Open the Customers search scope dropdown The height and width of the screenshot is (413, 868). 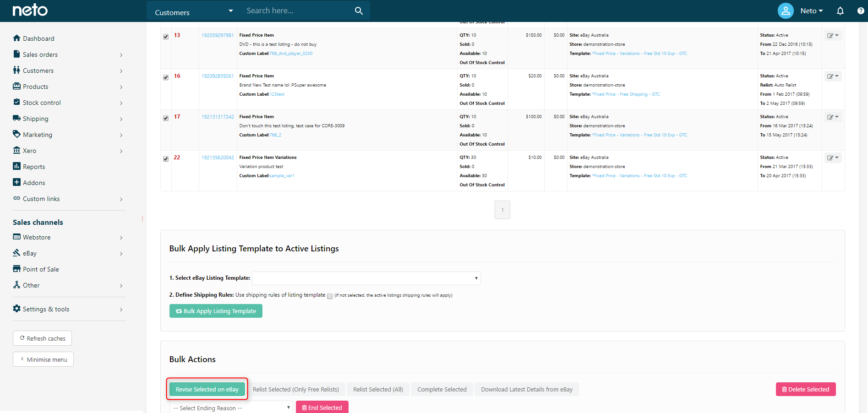point(193,12)
